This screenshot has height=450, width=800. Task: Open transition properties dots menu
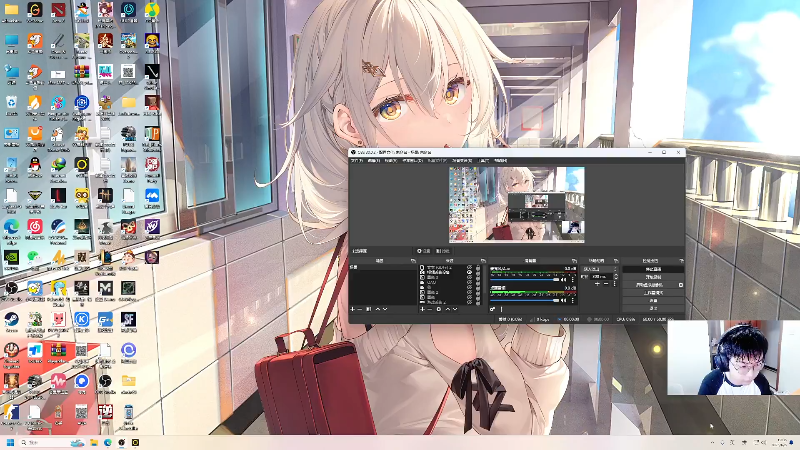615,284
